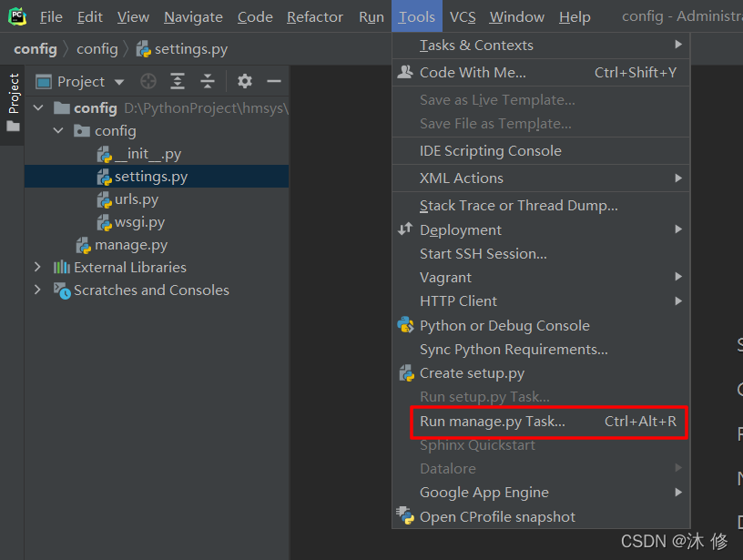Open the View menu
The height and width of the screenshot is (560, 743).
133,17
